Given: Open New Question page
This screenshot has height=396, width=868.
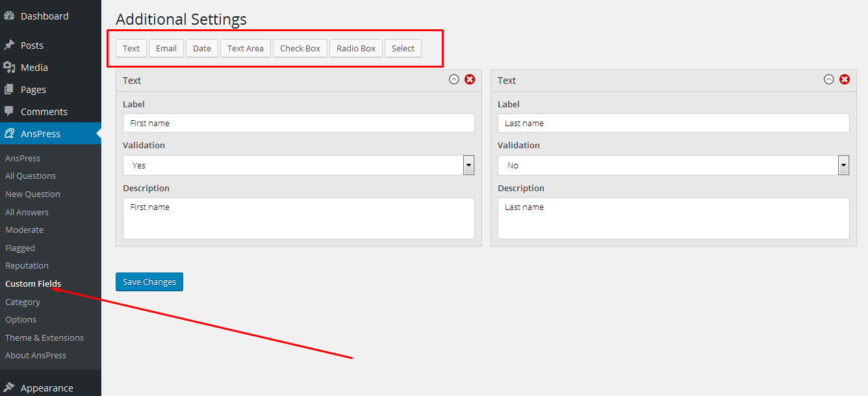Looking at the screenshot, I should [x=32, y=194].
